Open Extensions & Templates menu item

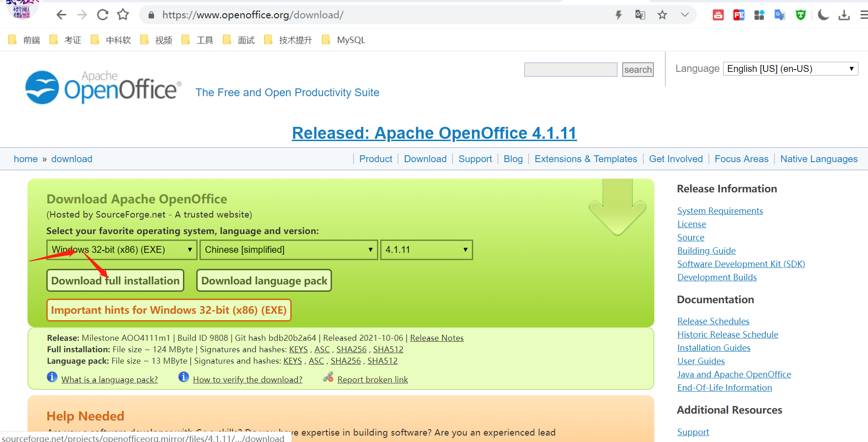tap(586, 159)
